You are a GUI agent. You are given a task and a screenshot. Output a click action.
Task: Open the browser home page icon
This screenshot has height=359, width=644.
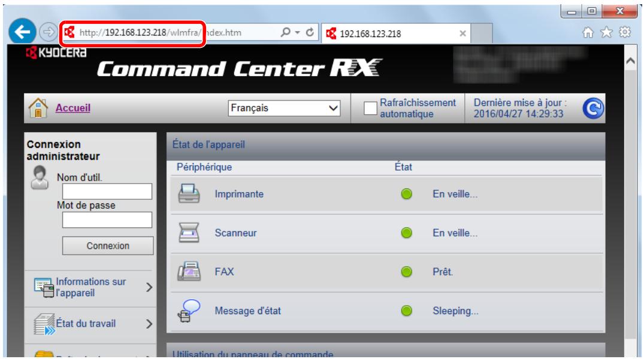588,32
